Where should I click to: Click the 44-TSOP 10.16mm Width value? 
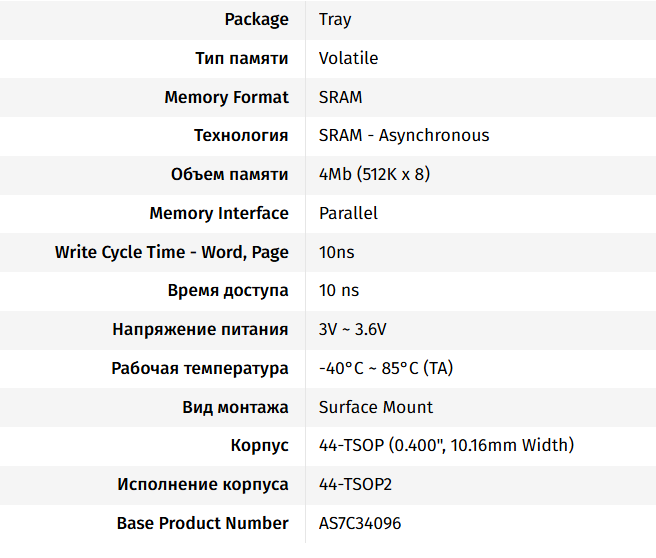click(446, 445)
